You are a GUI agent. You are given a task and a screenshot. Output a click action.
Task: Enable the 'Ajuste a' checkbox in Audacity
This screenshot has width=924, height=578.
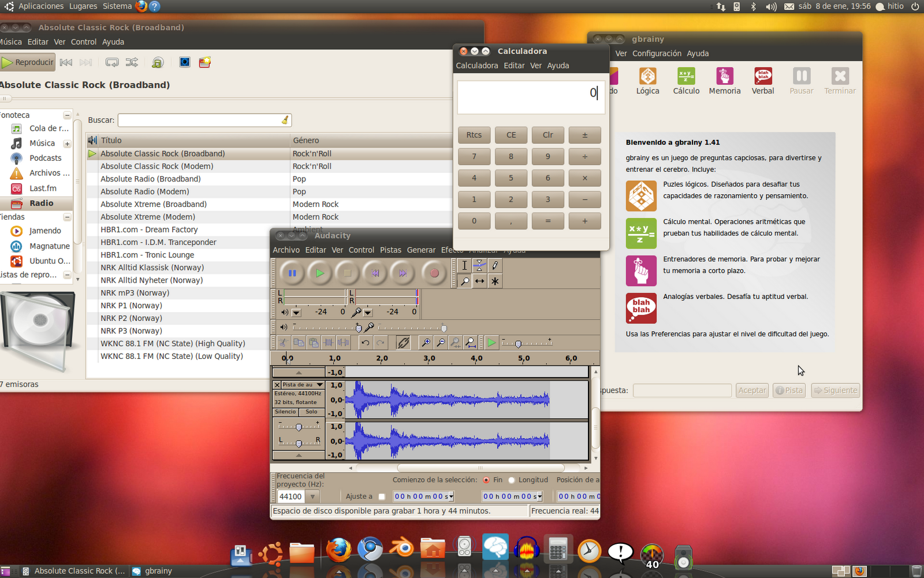coord(382,497)
